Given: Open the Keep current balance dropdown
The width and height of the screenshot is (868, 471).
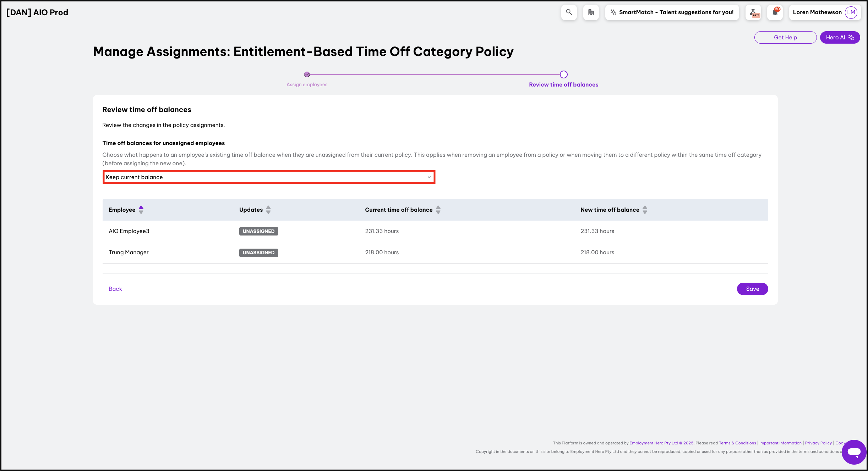Looking at the screenshot, I should (268, 177).
